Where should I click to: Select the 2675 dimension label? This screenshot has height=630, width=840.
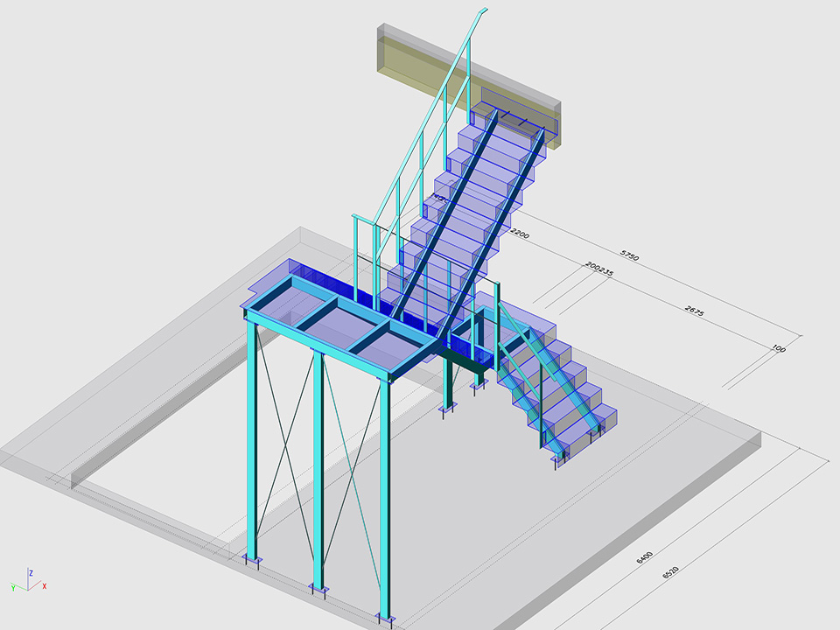pos(696,311)
